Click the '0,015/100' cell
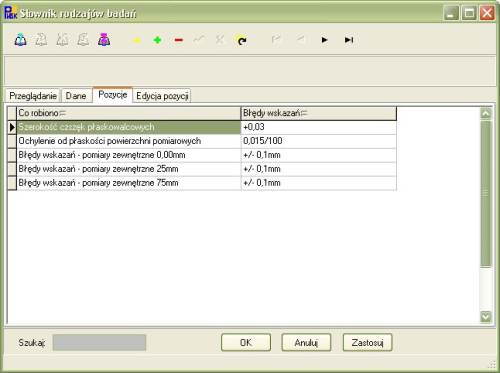500x373 pixels. click(x=319, y=141)
